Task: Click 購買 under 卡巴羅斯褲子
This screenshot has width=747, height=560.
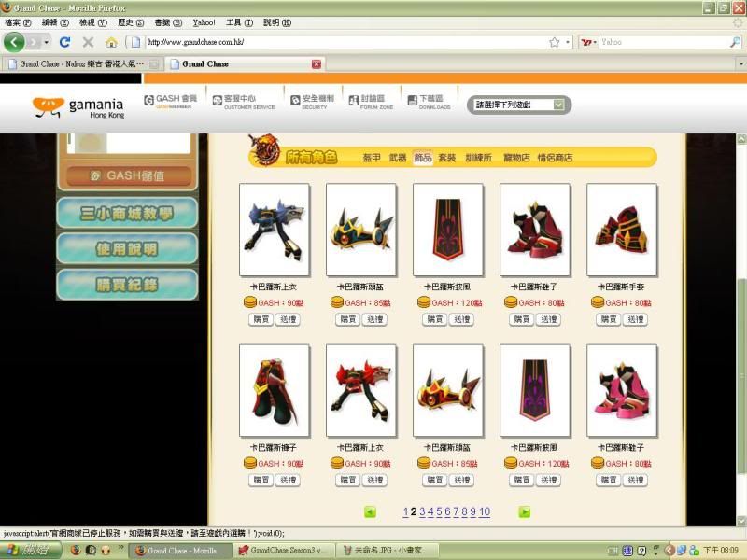Action: pyautogui.click(x=261, y=480)
